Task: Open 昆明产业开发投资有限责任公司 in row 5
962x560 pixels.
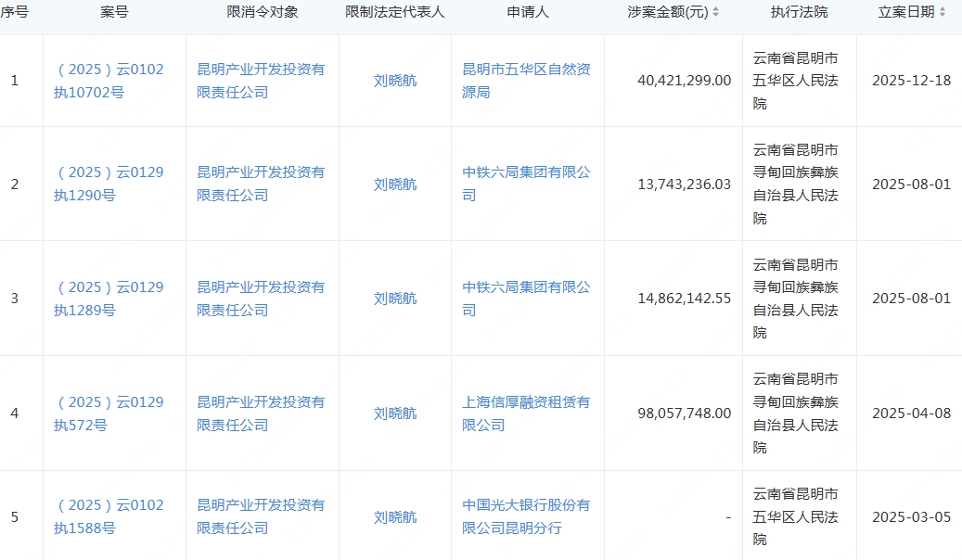Action: click(261, 516)
